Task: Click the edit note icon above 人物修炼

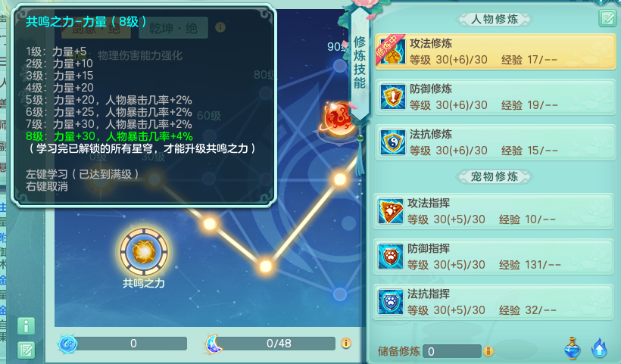Action: pos(607,18)
